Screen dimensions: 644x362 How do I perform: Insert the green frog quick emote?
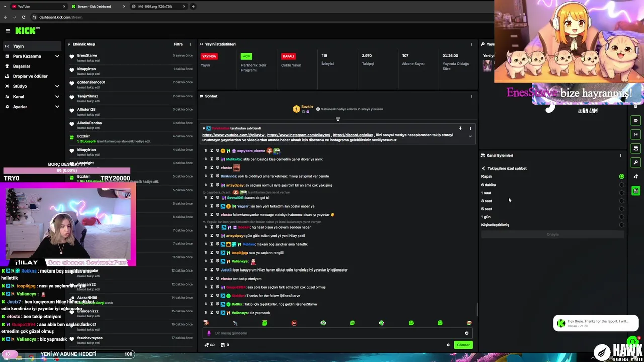265,323
